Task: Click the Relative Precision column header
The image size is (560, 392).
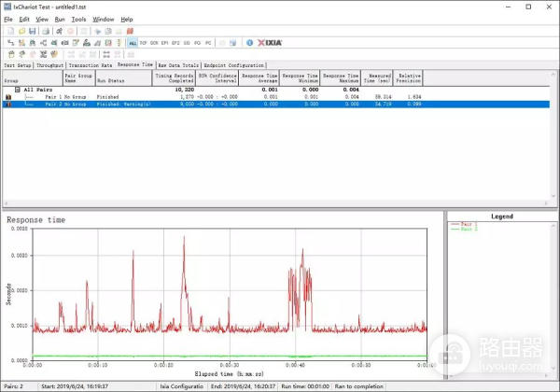Action: (410, 77)
